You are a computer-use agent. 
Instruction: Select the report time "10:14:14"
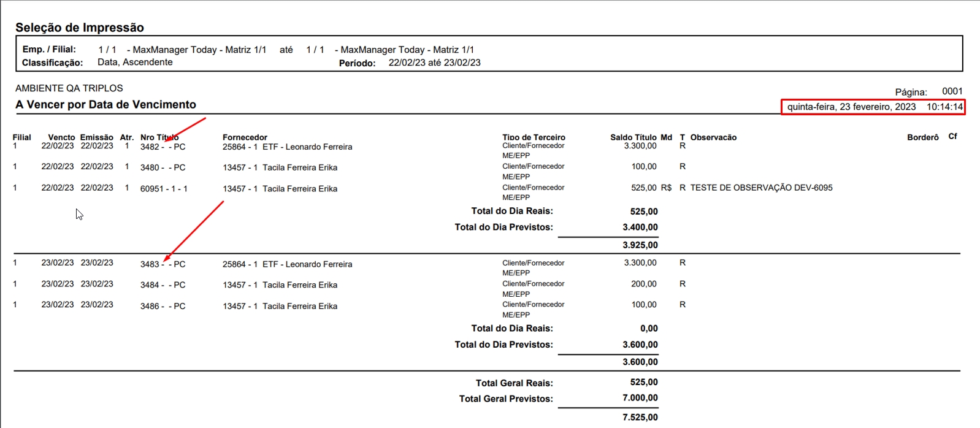point(945,107)
